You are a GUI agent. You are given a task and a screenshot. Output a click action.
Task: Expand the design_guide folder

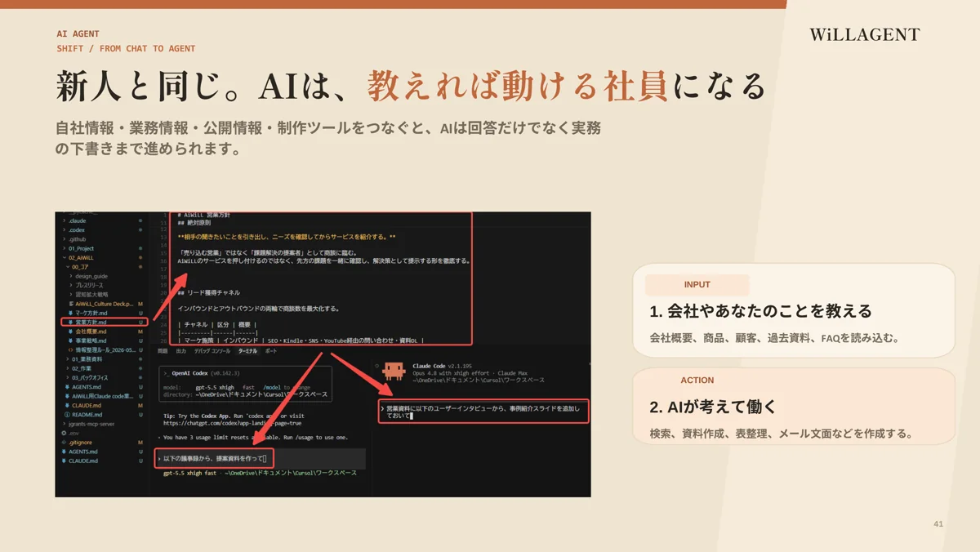click(x=71, y=276)
